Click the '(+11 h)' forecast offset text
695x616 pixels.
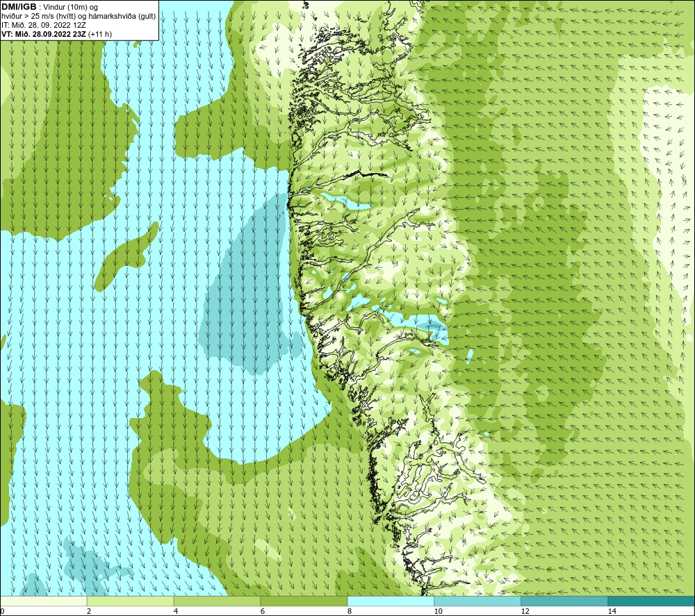click(x=100, y=34)
